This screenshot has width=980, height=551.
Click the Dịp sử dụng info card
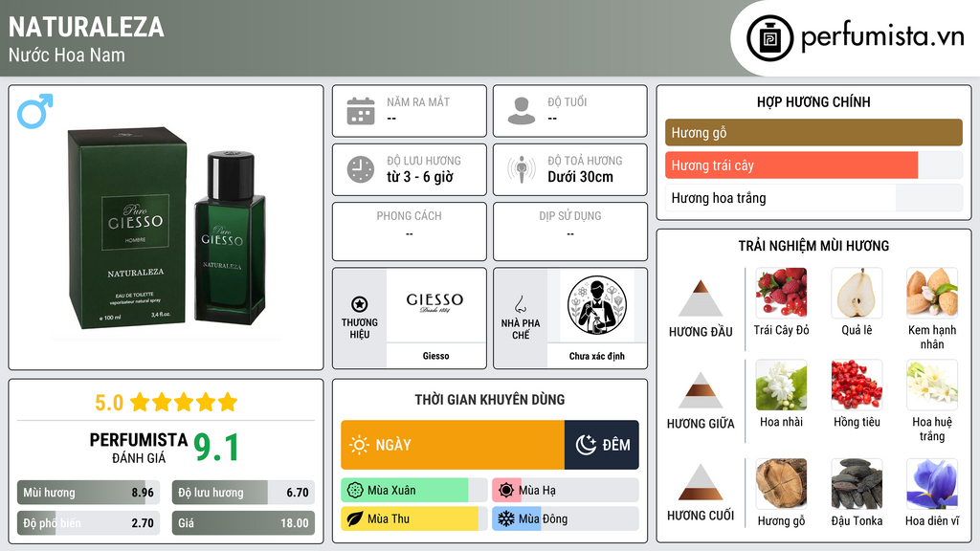(570, 231)
